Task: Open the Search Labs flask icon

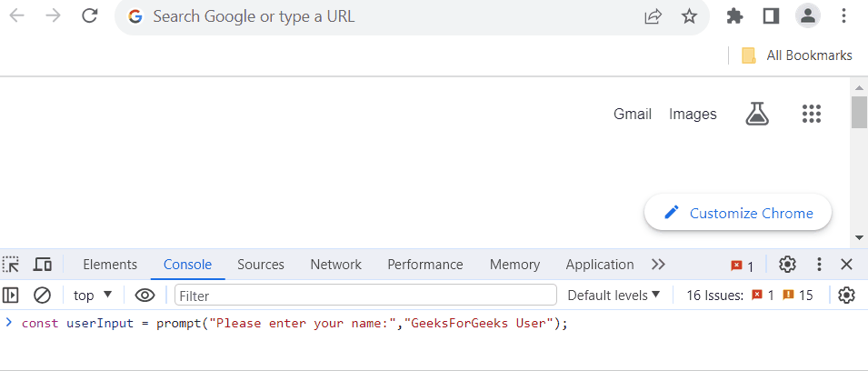Action: coord(756,114)
